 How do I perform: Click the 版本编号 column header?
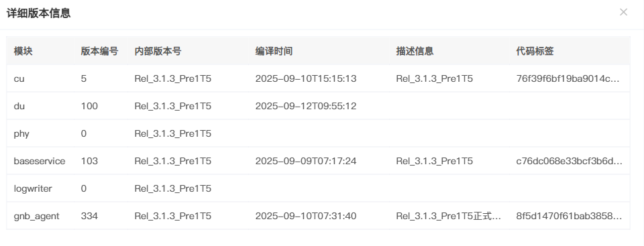tap(99, 51)
